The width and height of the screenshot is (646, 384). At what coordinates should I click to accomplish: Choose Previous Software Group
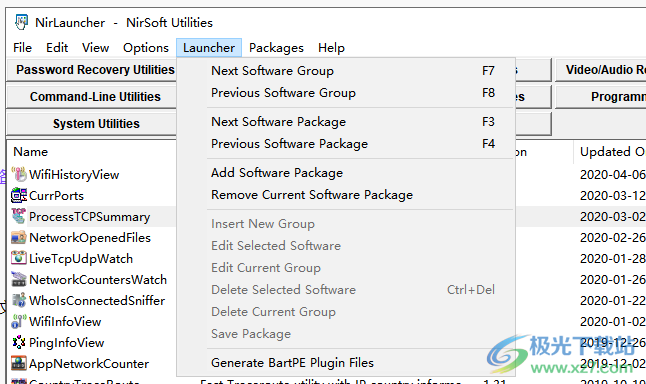pos(346,93)
